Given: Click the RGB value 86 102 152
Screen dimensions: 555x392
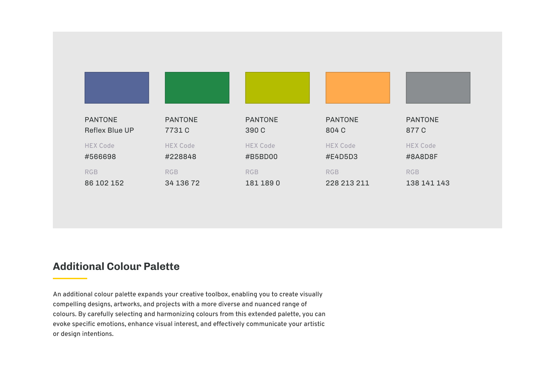Looking at the screenshot, I should (104, 183).
